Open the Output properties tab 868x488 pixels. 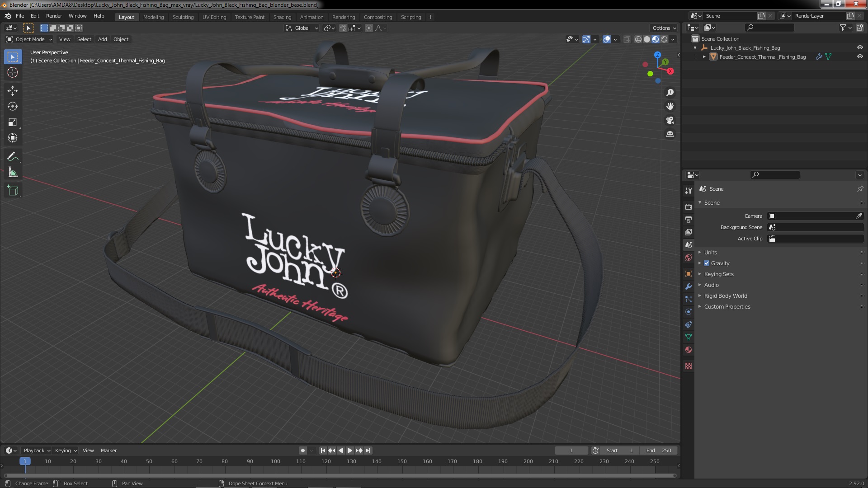(x=689, y=219)
